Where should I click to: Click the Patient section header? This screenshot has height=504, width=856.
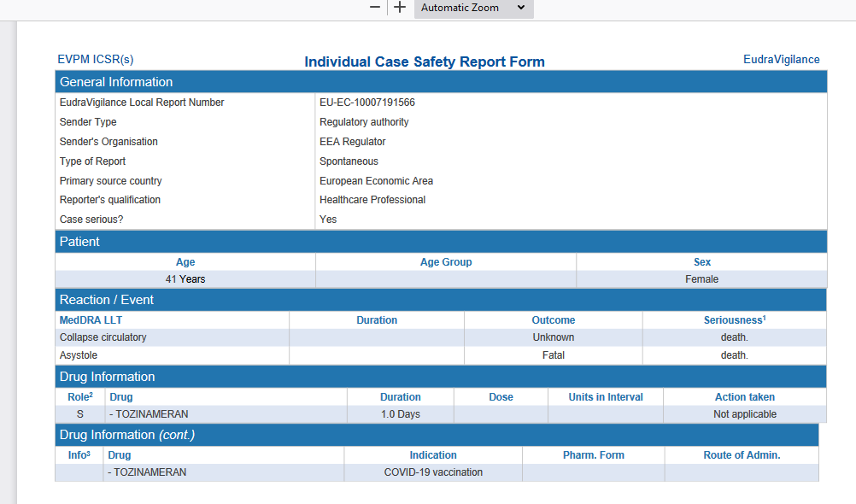pos(441,242)
